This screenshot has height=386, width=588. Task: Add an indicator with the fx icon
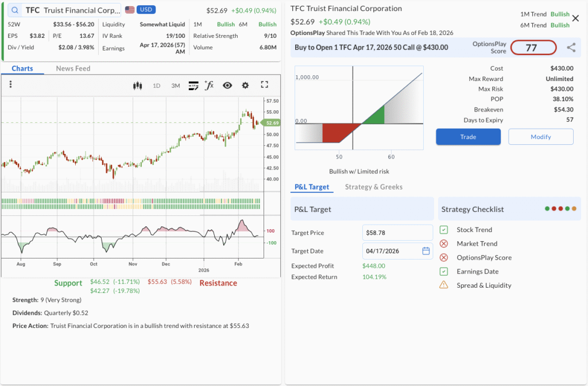coord(209,86)
